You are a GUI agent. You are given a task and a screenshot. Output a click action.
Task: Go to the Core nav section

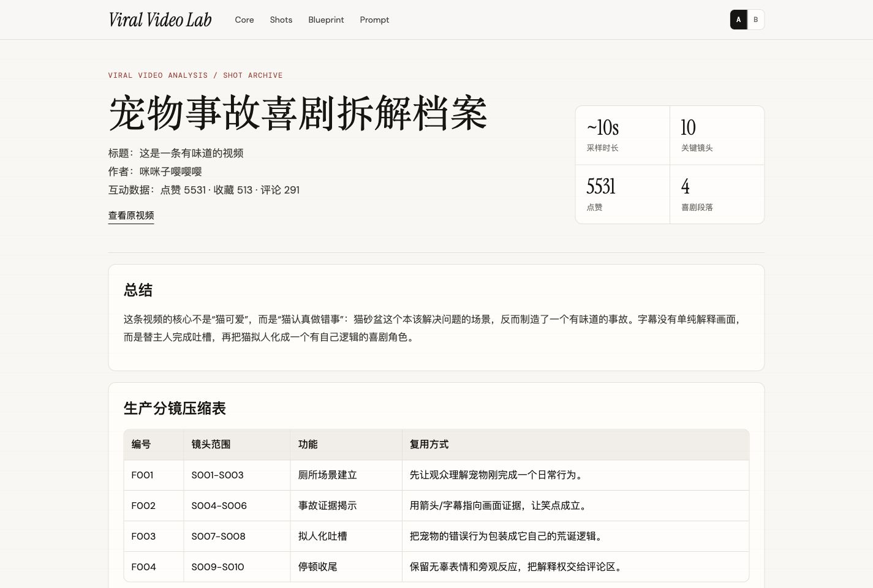tap(244, 20)
